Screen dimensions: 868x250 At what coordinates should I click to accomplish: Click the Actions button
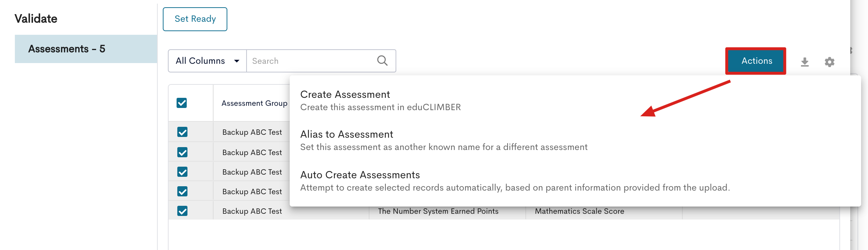pos(756,61)
